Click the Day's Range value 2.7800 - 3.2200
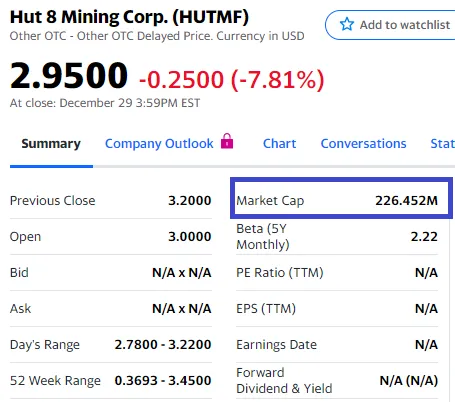The width and height of the screenshot is (455, 402). tap(163, 345)
